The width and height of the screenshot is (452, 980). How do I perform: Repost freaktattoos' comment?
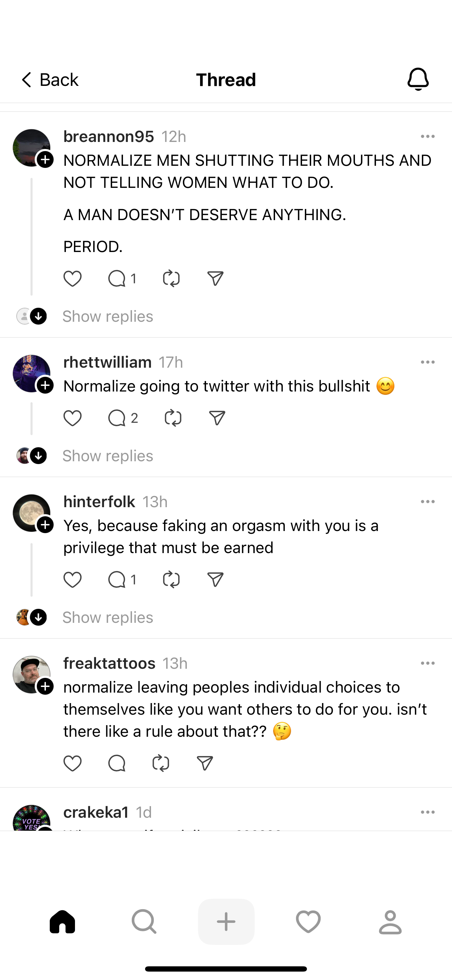160,763
